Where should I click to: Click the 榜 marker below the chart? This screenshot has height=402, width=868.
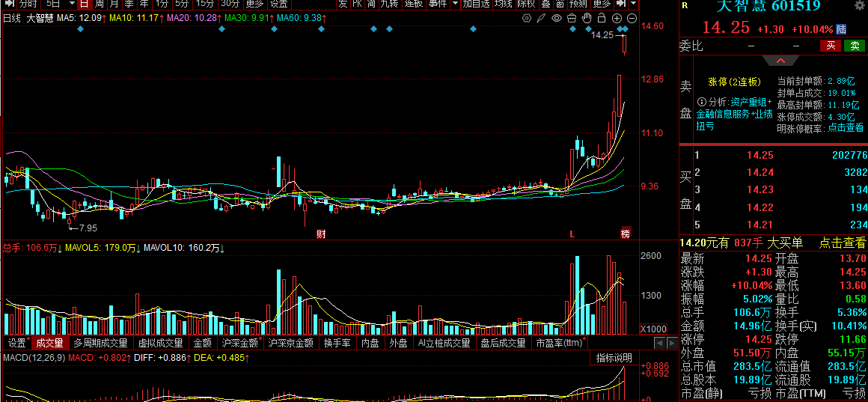tap(626, 234)
